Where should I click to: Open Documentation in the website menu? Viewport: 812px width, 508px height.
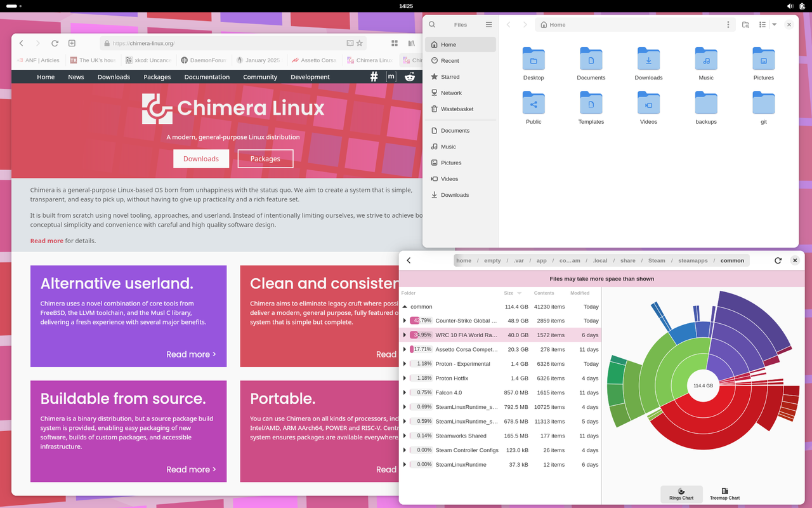coord(207,77)
